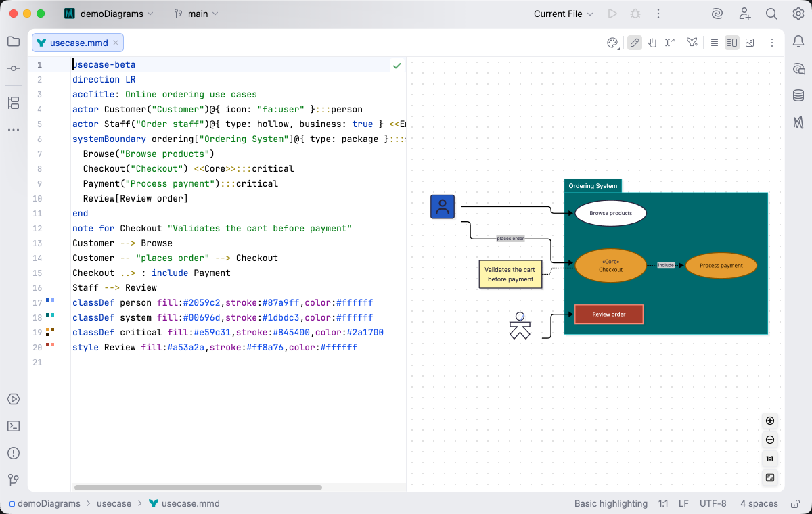
Task: Open the Project tool window folder icon
Action: [14, 41]
